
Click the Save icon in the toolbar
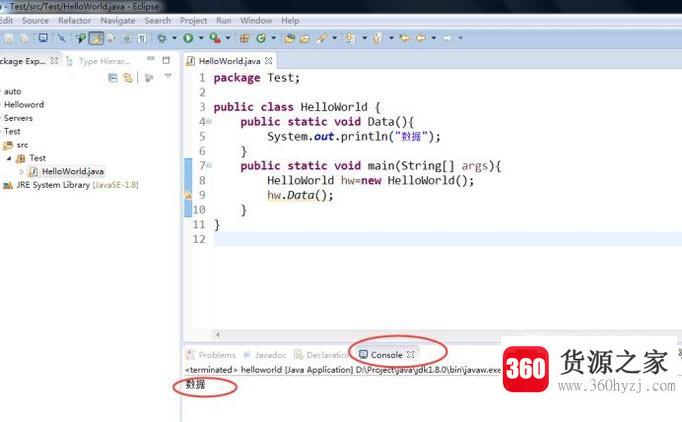point(9,39)
